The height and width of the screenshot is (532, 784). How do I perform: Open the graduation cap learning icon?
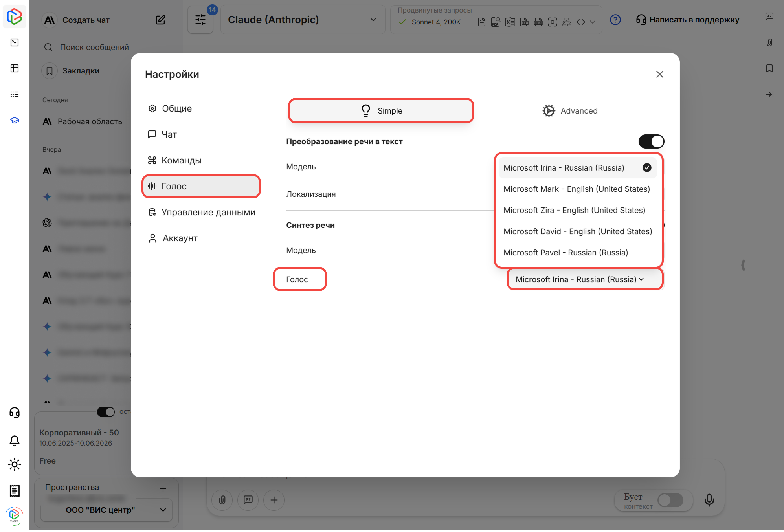[x=15, y=120]
